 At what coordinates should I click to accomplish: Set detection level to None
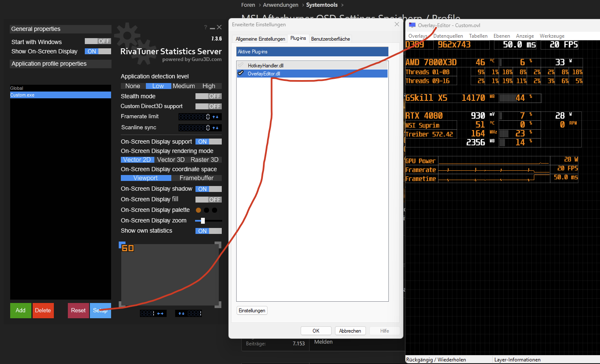point(133,86)
